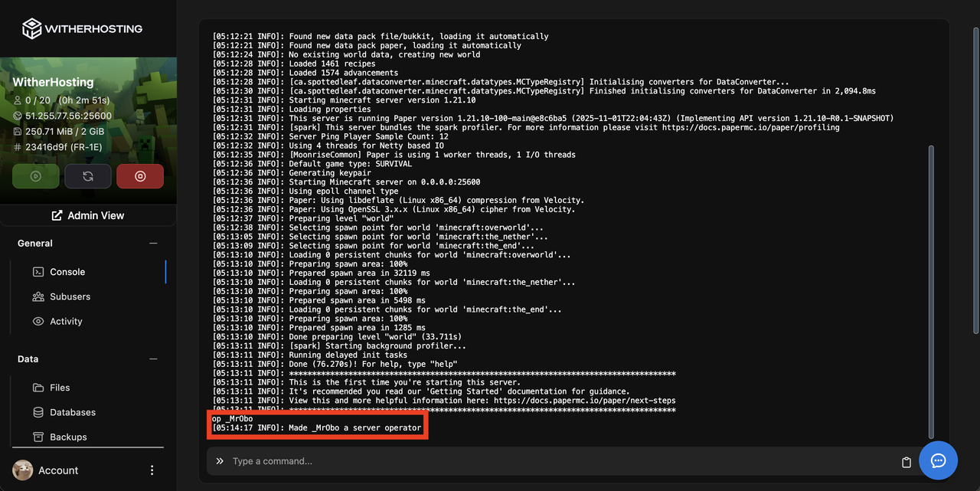Click log line 'Running delayed init tasks'
This screenshot has height=491, width=980.
coord(309,355)
